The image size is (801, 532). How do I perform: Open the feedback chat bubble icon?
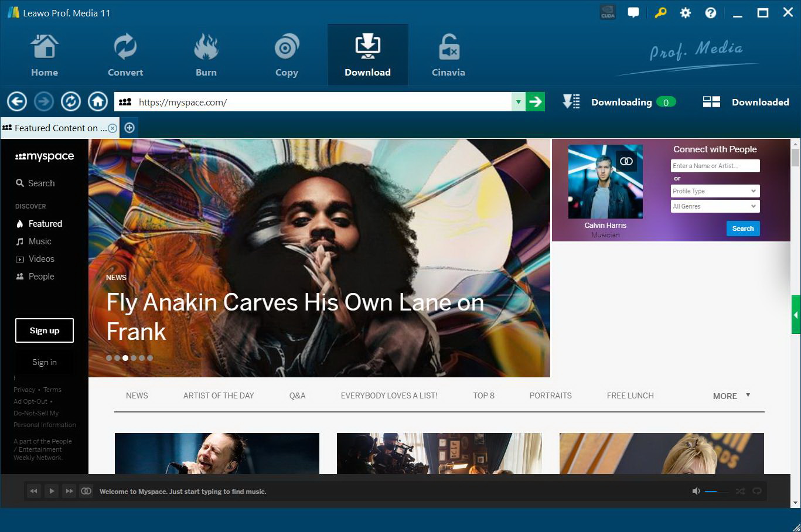tap(633, 12)
